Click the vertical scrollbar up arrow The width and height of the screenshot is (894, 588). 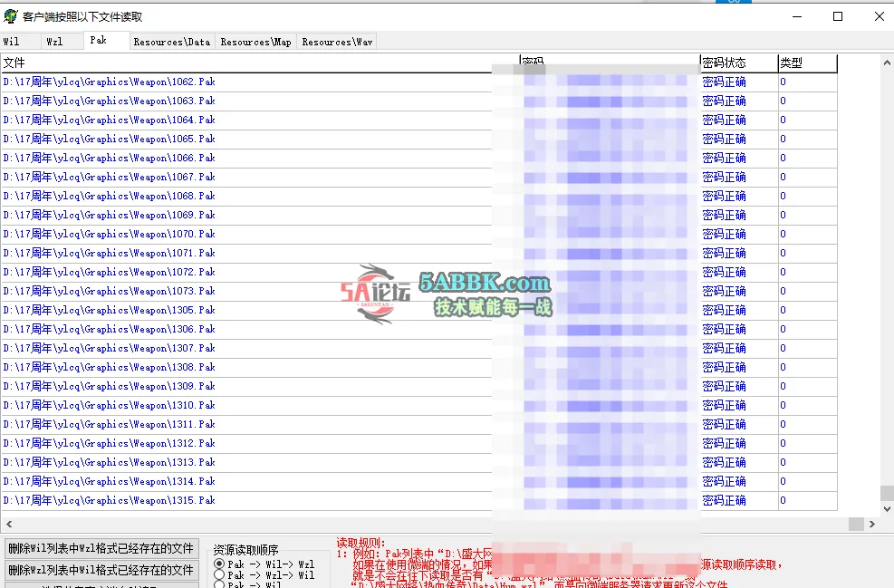tap(887, 63)
